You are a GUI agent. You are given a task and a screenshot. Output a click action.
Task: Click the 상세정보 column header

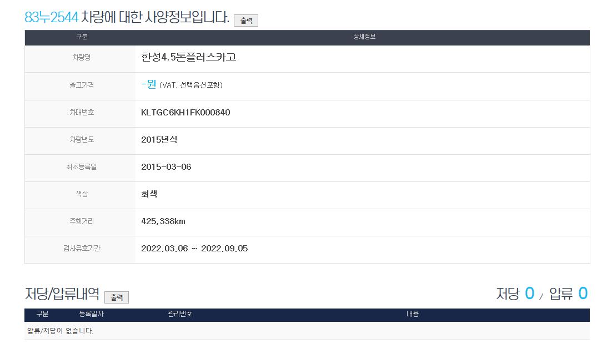tap(364, 37)
